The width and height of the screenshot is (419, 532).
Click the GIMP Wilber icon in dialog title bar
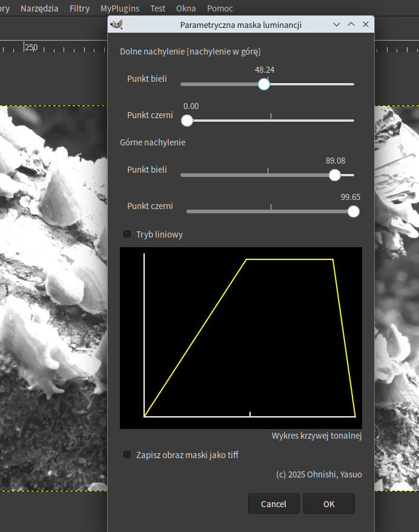tap(117, 25)
